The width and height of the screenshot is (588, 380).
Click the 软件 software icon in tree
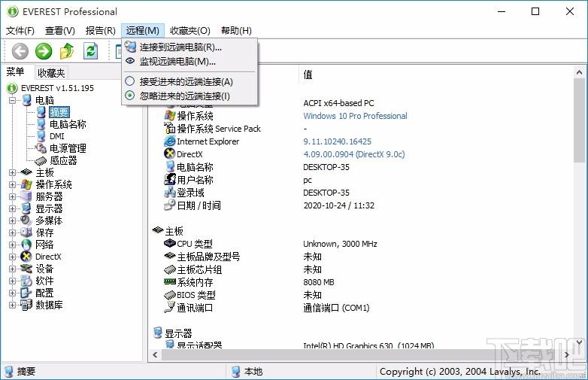[x=26, y=281]
